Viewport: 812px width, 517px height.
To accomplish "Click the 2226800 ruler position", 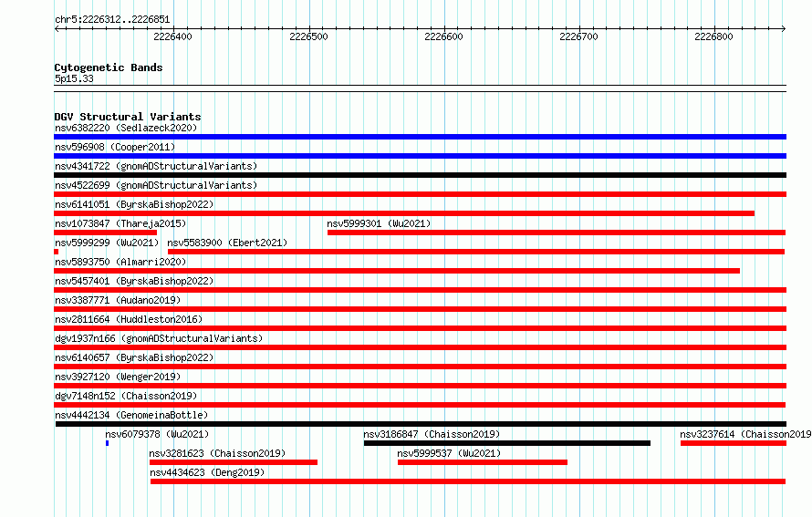I will [x=714, y=36].
